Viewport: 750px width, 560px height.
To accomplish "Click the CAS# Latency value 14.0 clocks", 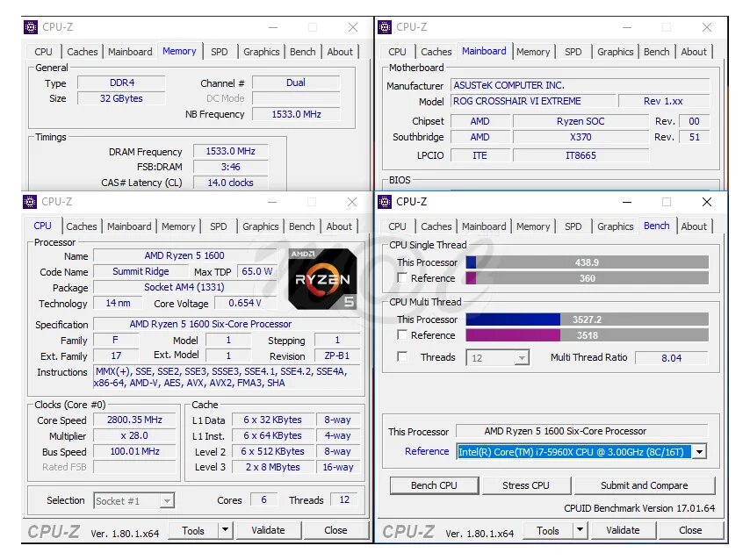I will click(x=230, y=183).
